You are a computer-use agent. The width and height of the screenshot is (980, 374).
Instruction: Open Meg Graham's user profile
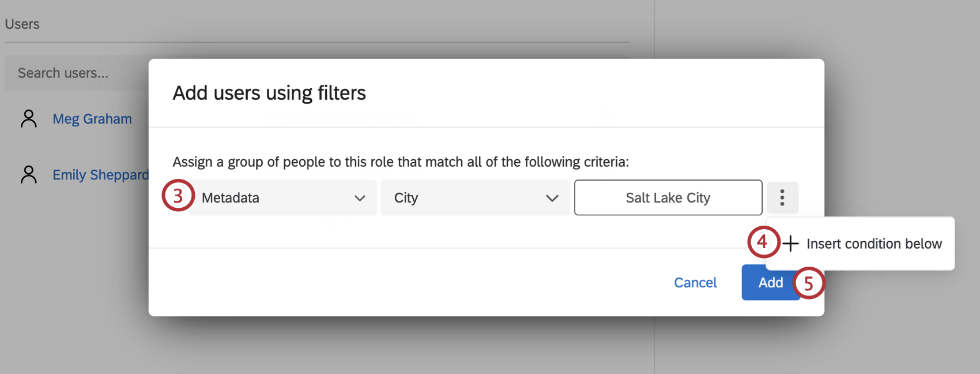93,118
